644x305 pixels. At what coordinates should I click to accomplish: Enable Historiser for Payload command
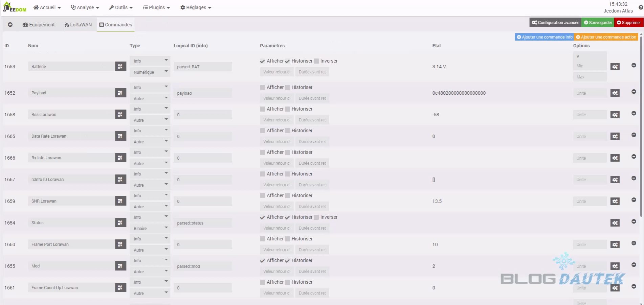tap(288, 88)
